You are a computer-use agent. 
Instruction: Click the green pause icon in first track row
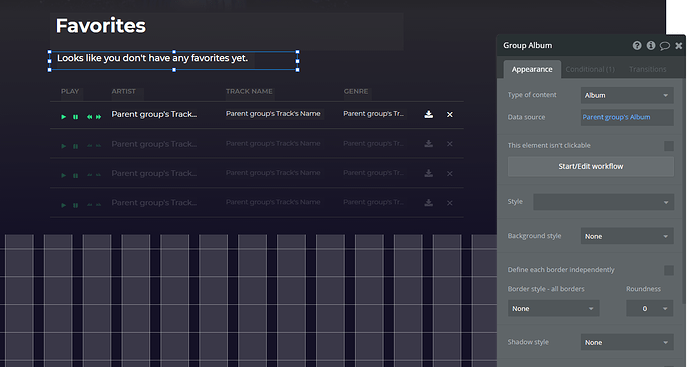pos(76,117)
